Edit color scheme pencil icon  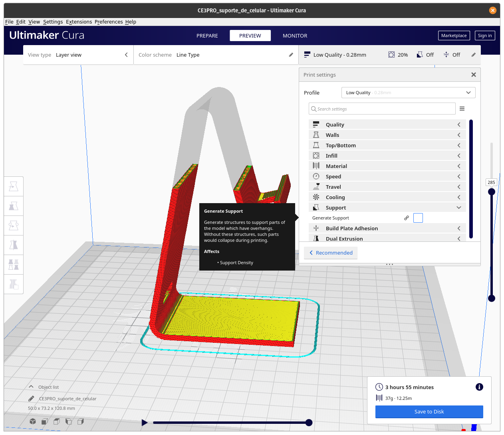291,55
